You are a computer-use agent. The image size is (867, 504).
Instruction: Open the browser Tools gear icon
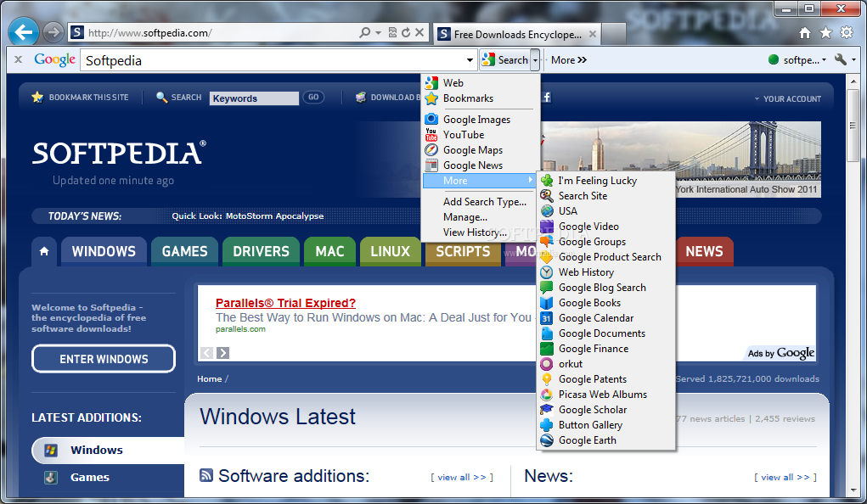click(x=847, y=33)
